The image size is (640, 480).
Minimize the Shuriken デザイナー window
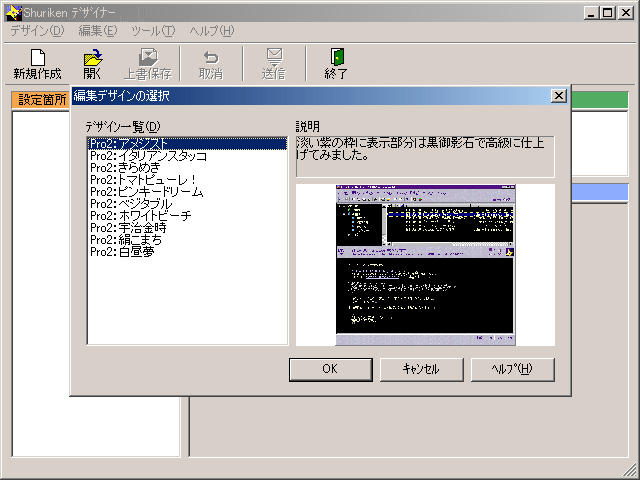pyautogui.click(x=591, y=13)
